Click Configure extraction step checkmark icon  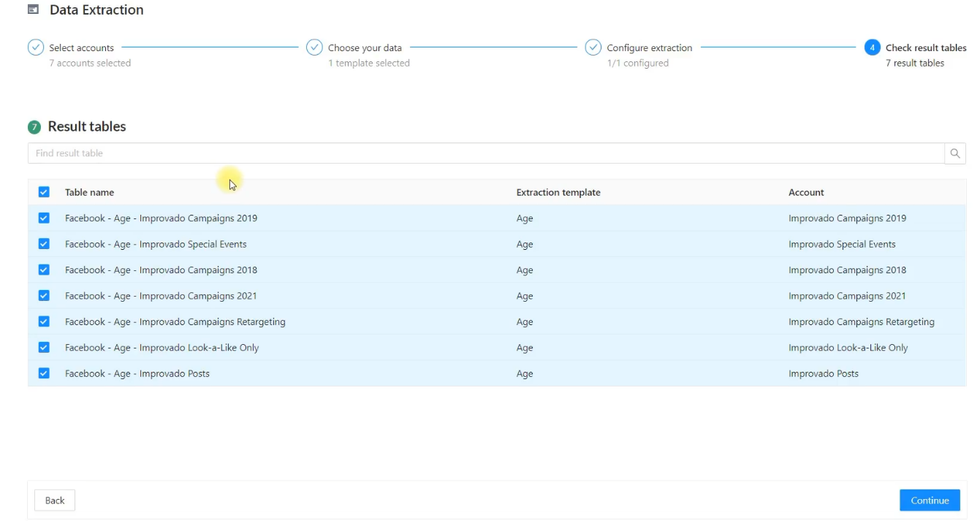tap(593, 47)
